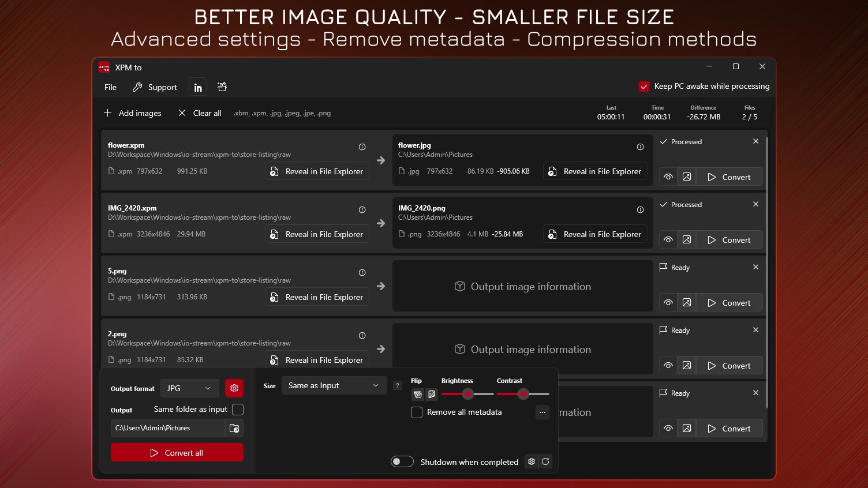Adjust the Brightness slider

[467, 394]
